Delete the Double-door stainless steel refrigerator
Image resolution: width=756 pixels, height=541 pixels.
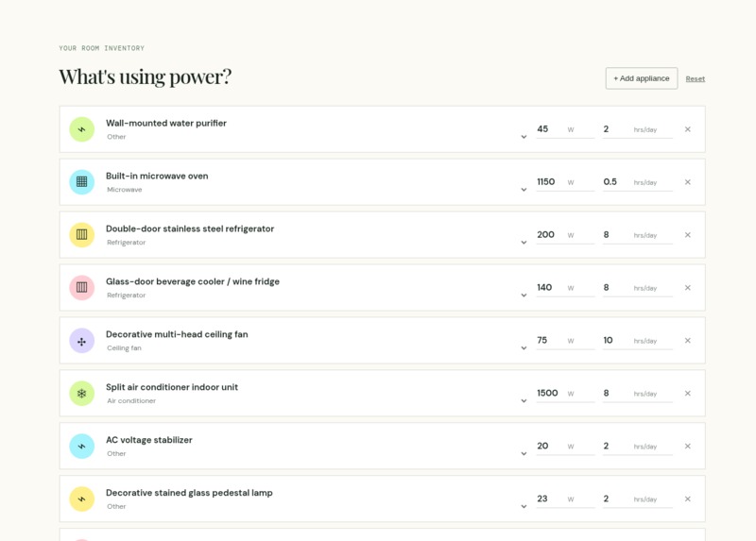click(x=688, y=234)
